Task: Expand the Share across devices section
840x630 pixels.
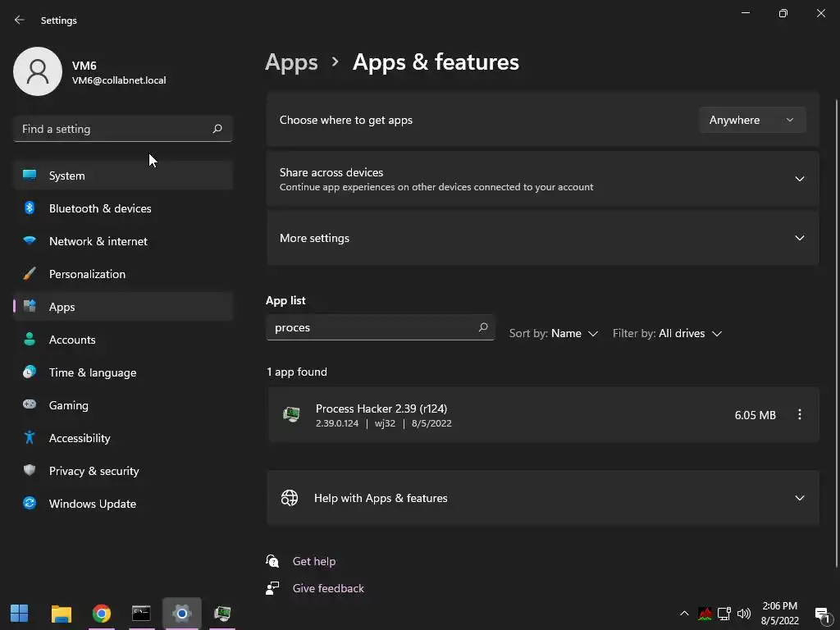Action: [799, 179]
